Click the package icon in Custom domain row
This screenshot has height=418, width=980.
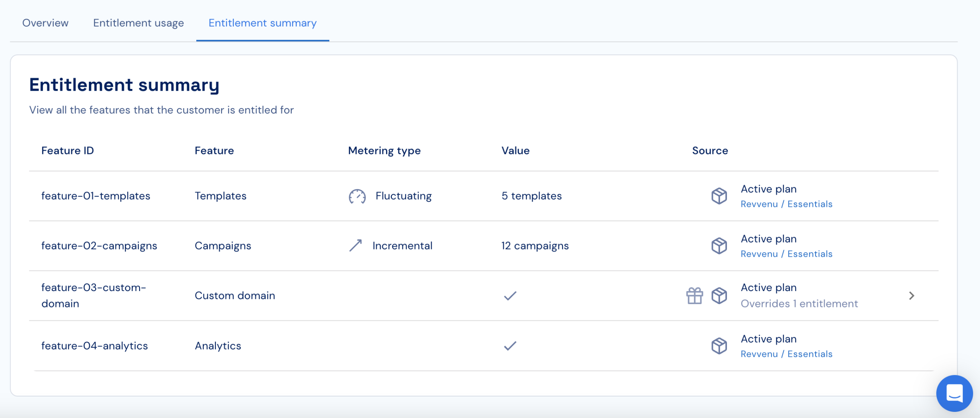tap(719, 296)
